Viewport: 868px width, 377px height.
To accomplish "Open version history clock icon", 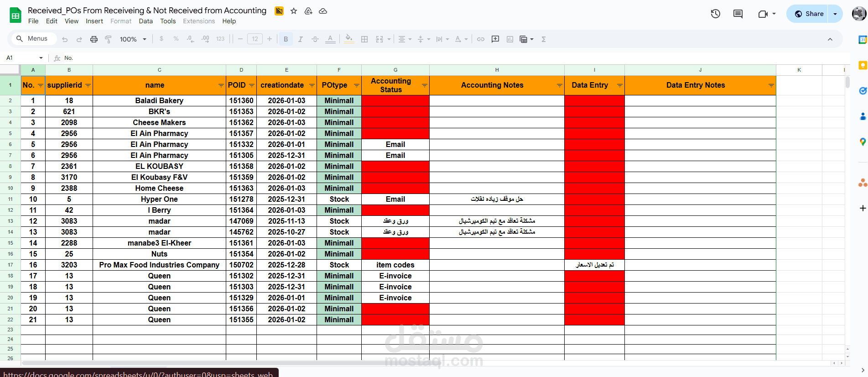I will click(716, 14).
